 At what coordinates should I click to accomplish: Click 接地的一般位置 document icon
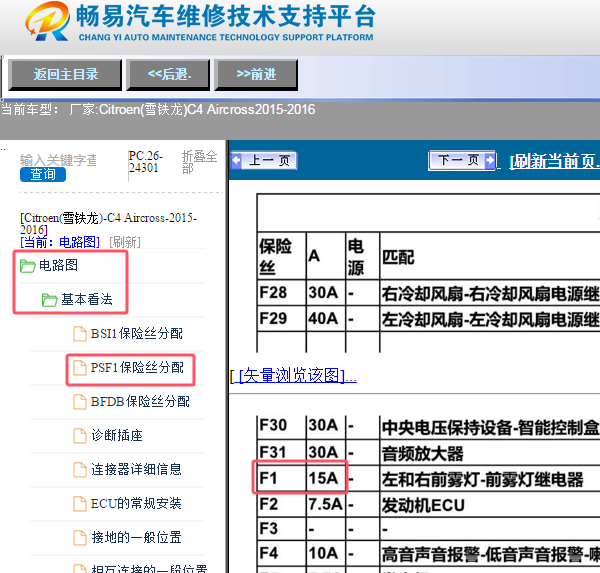pos(80,538)
